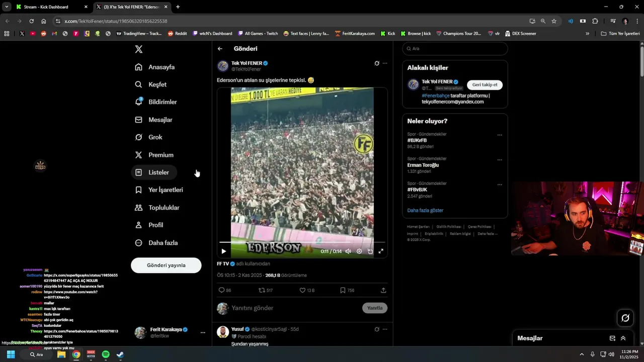Click the page scrollbar

pos(641,60)
